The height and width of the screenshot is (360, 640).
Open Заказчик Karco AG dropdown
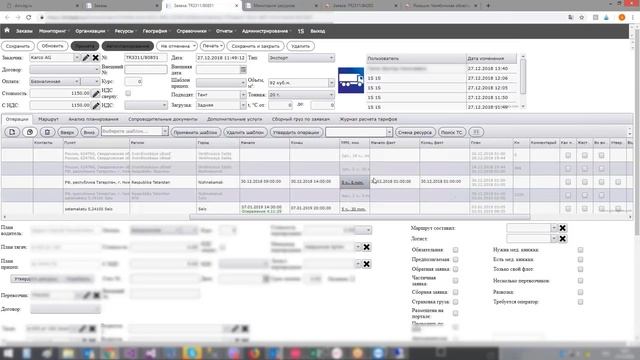77,58
